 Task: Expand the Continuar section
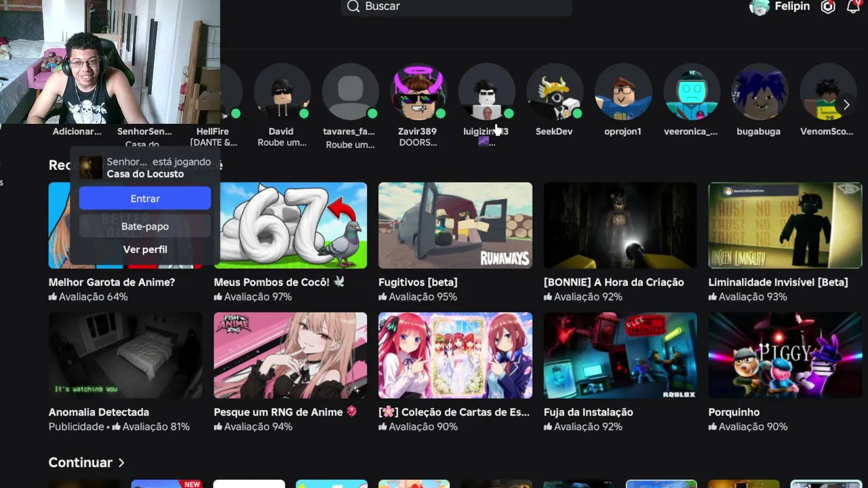tap(87, 462)
